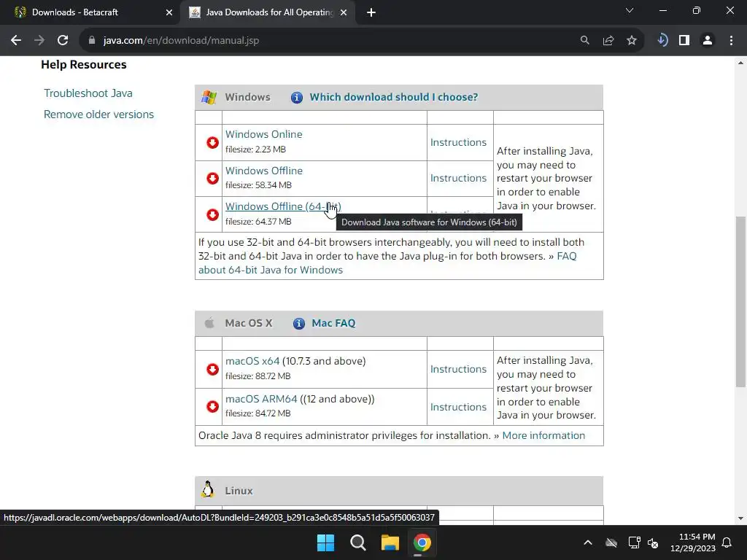Open the clock and date in taskbar

pos(693,542)
